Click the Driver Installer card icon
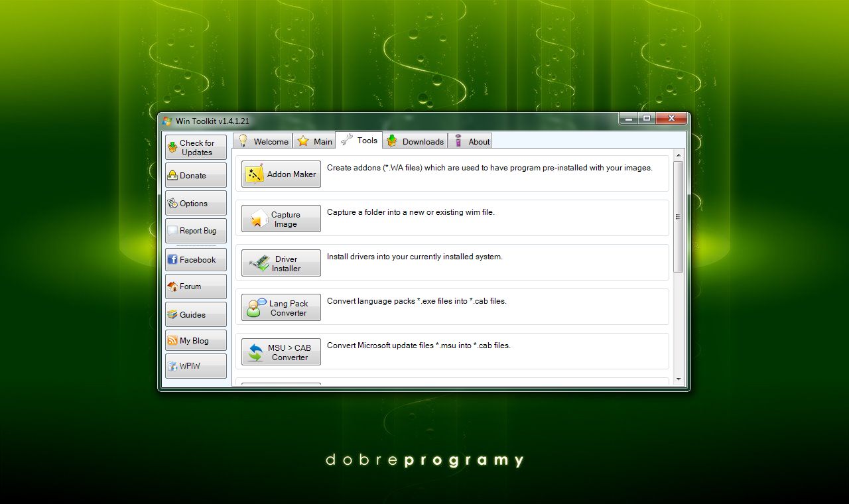This screenshot has height=504, width=849. (x=260, y=264)
